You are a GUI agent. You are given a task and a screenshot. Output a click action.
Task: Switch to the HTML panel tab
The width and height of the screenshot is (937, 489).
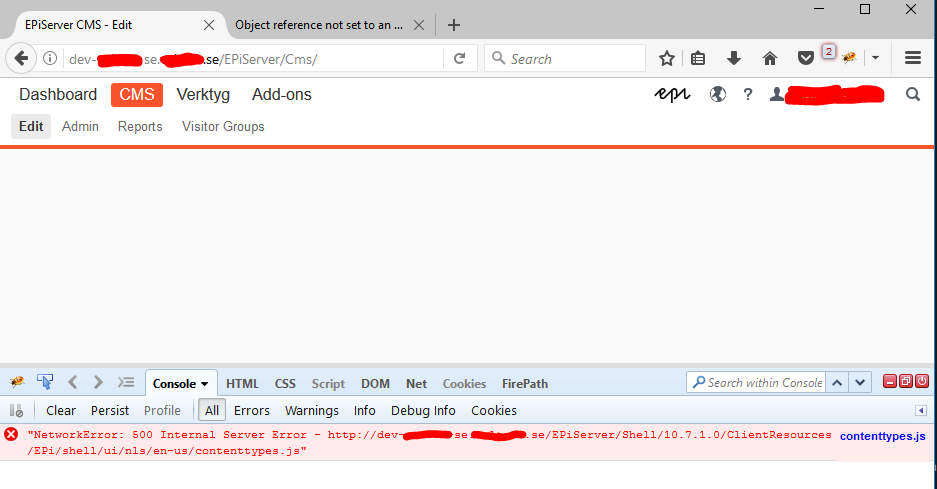(242, 384)
